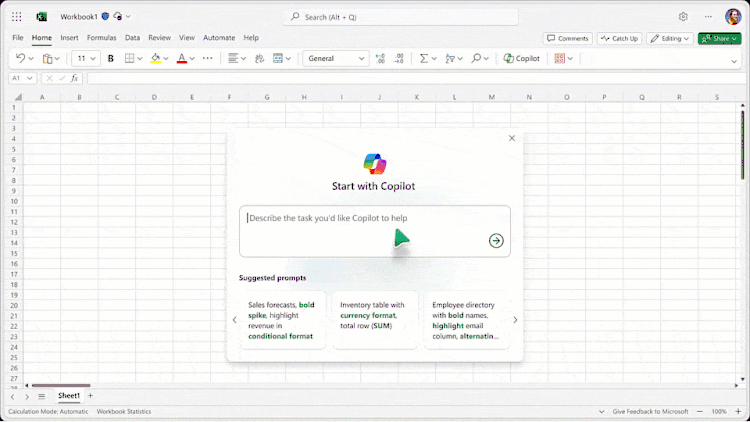The height and width of the screenshot is (422, 750).
Task: Switch to the Insert tab
Action: (x=69, y=37)
